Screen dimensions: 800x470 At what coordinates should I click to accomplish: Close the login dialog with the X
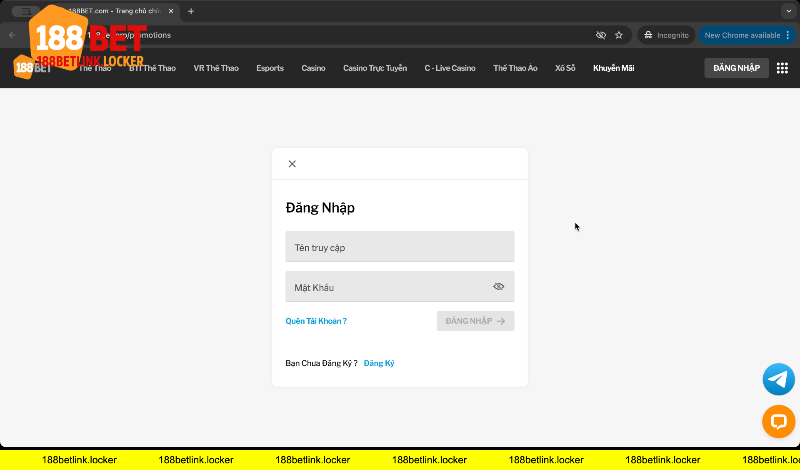tap(292, 164)
